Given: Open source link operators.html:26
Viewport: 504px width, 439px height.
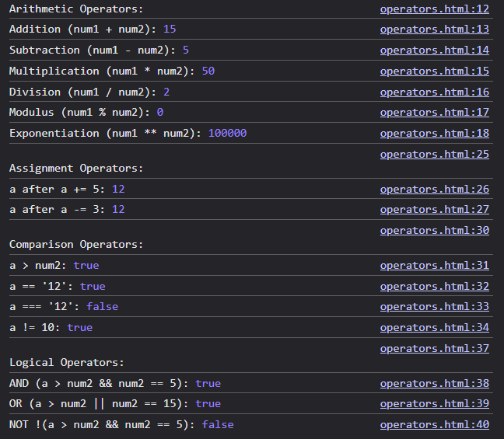Looking at the screenshot, I should click(435, 189).
